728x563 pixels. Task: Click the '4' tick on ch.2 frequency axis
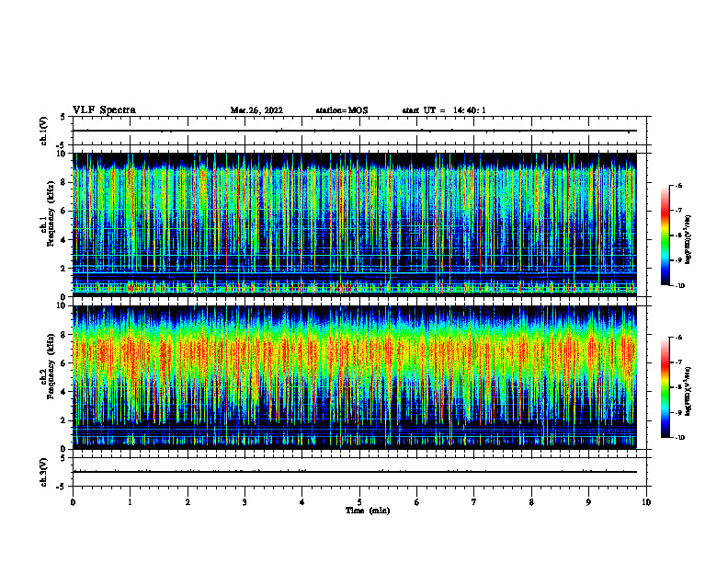(x=65, y=392)
